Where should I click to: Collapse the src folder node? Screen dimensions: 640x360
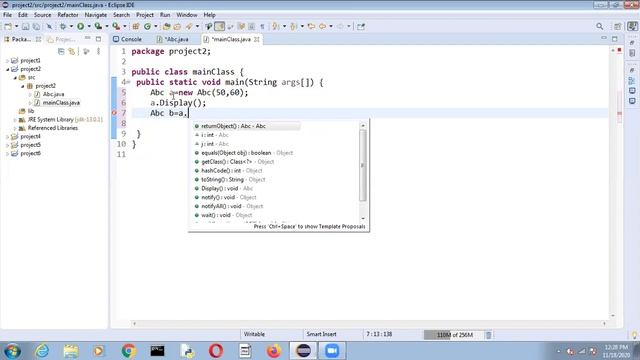15,78
